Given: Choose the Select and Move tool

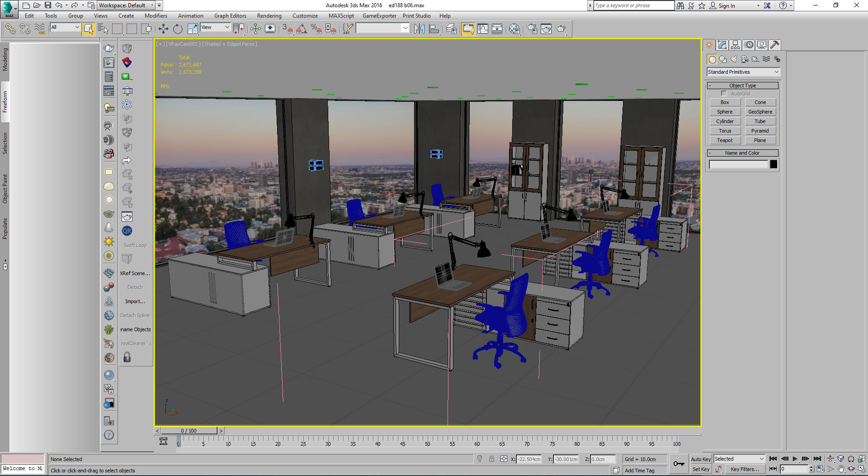Looking at the screenshot, I should pyautogui.click(x=163, y=29).
